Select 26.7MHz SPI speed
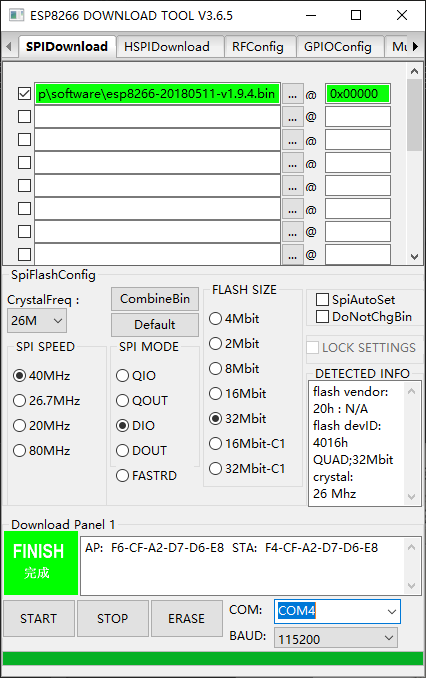The height and width of the screenshot is (678, 426). [47, 400]
